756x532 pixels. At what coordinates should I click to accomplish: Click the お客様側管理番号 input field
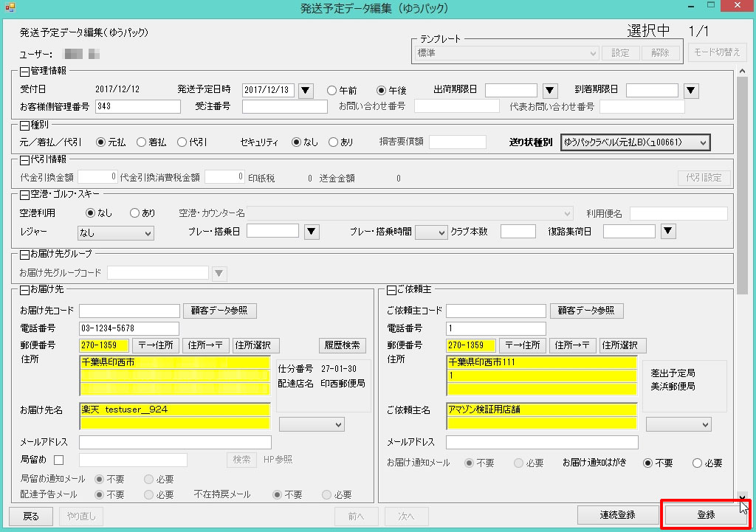(138, 107)
